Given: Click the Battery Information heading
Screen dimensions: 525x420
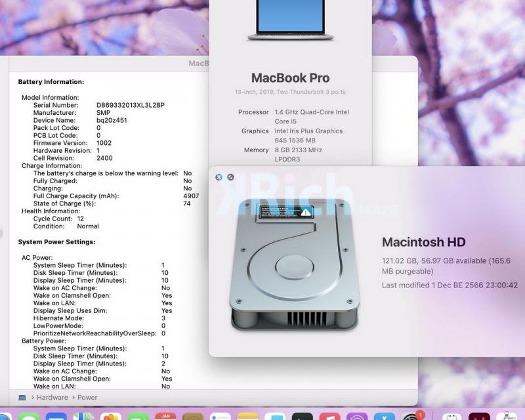Looking at the screenshot, I should click(x=51, y=82).
